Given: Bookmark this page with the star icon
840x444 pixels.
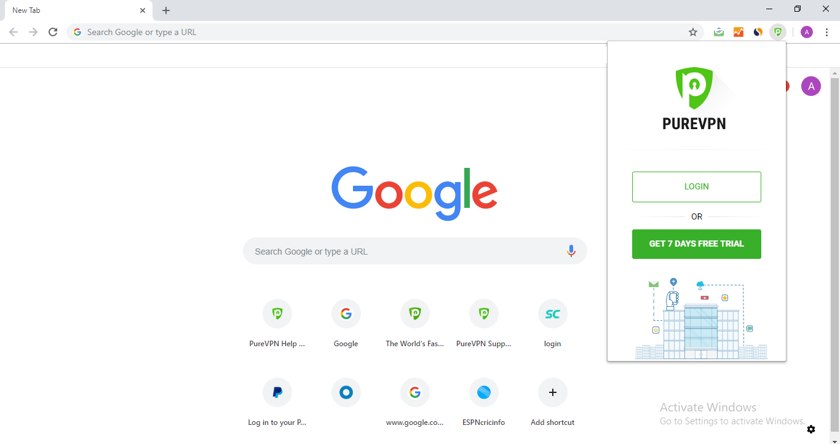Looking at the screenshot, I should click(693, 32).
